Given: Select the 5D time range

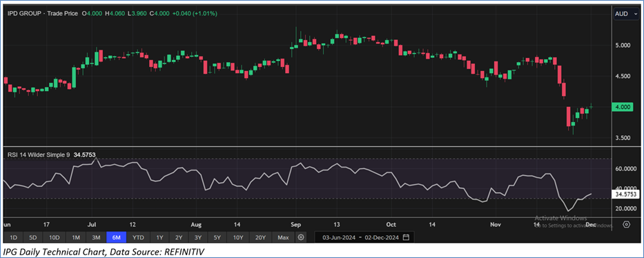Looking at the screenshot, I should 33,237.
